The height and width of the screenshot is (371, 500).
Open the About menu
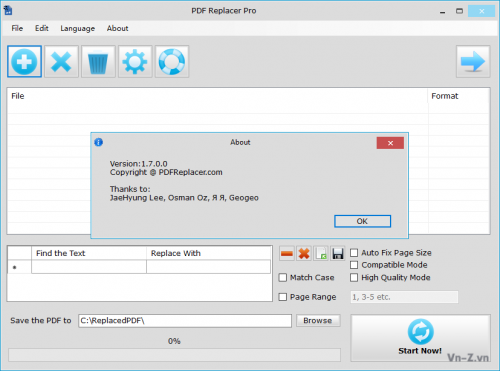point(117,28)
